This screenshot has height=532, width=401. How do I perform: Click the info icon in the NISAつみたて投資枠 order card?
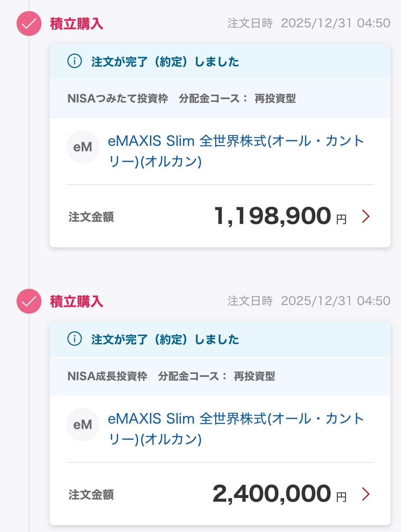(x=75, y=61)
